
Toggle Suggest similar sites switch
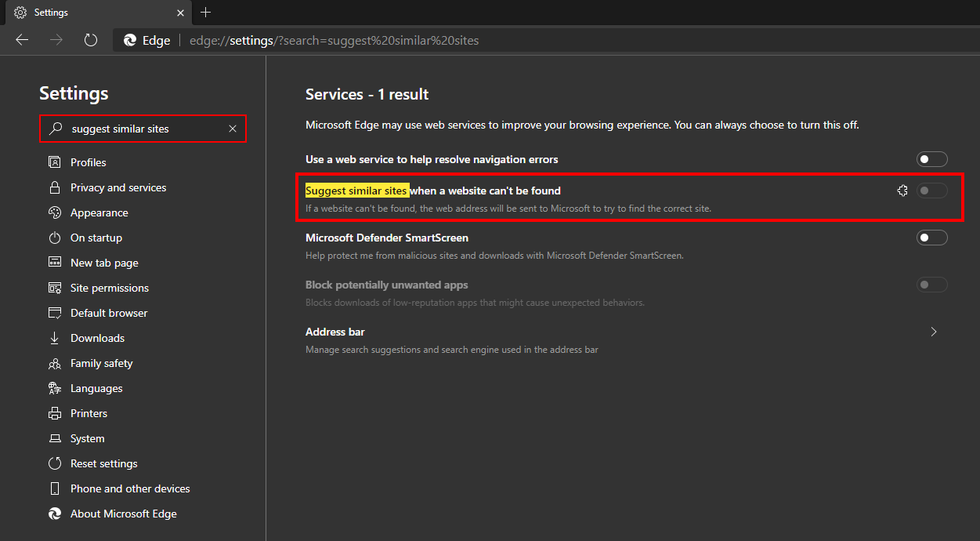(932, 191)
